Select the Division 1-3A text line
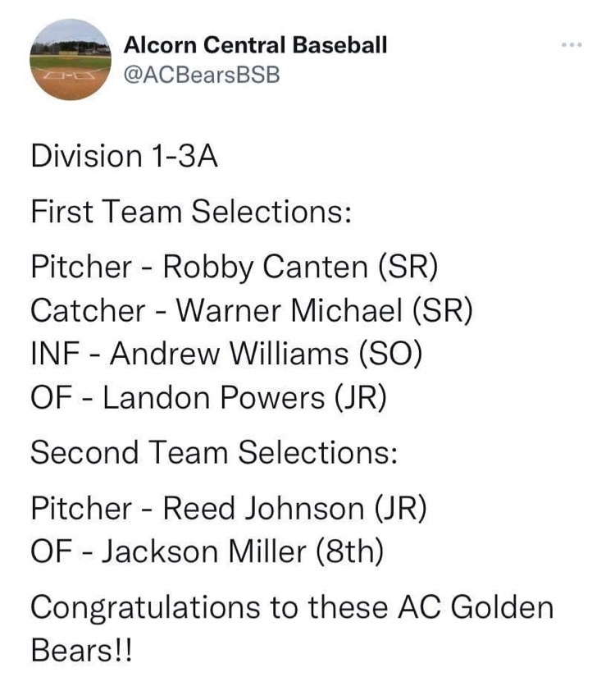The width and height of the screenshot is (615, 700). tap(125, 156)
